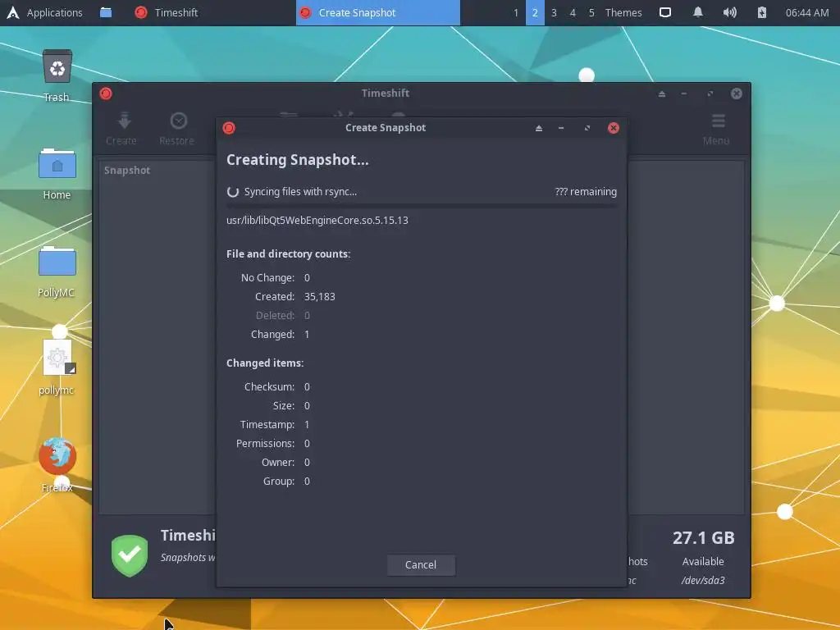This screenshot has width=840, height=630.
Task: Click the current file path usr/lib/libQt5WebEngineCore.so.5.15.13
Action: pyautogui.click(x=317, y=220)
